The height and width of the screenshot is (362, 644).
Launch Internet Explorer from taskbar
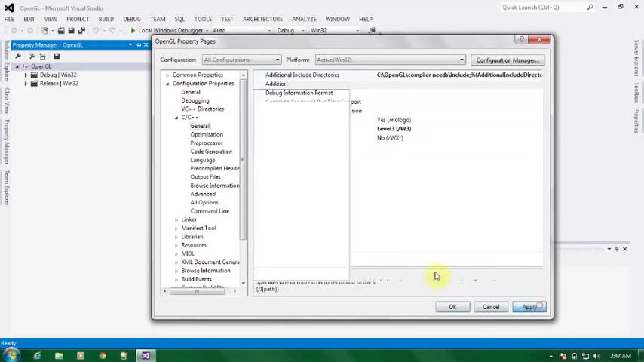tap(38, 355)
